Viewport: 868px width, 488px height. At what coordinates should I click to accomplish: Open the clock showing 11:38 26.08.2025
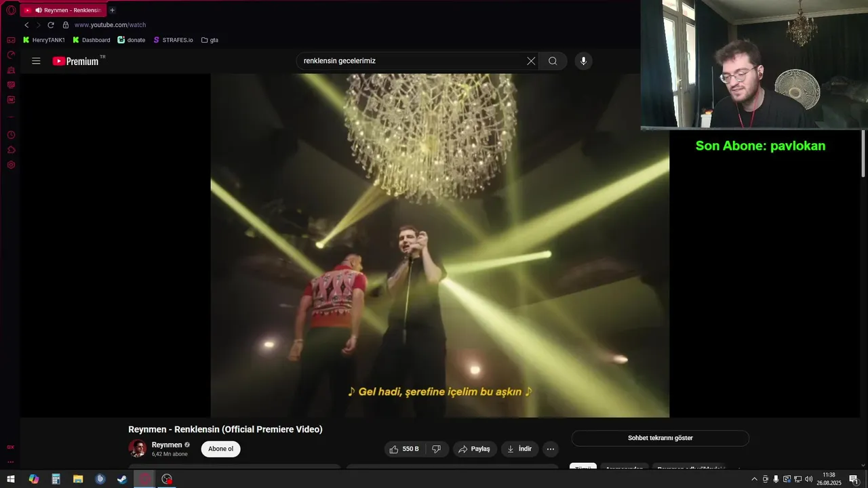[x=829, y=479]
